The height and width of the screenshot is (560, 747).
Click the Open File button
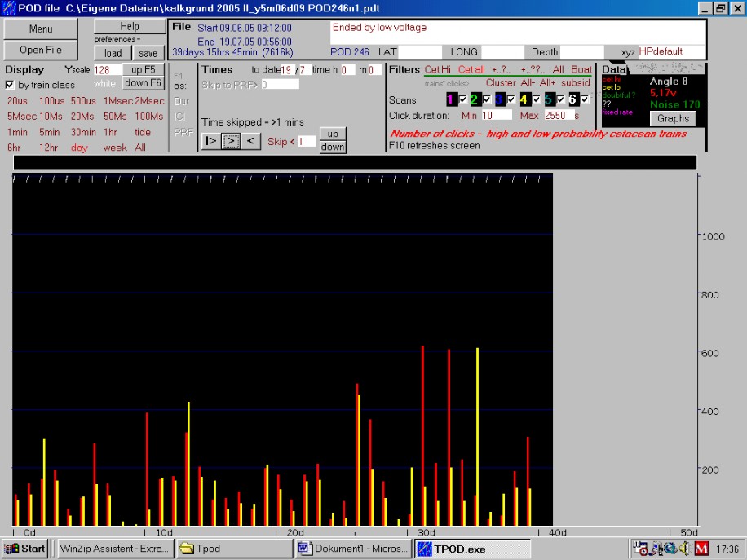point(41,50)
